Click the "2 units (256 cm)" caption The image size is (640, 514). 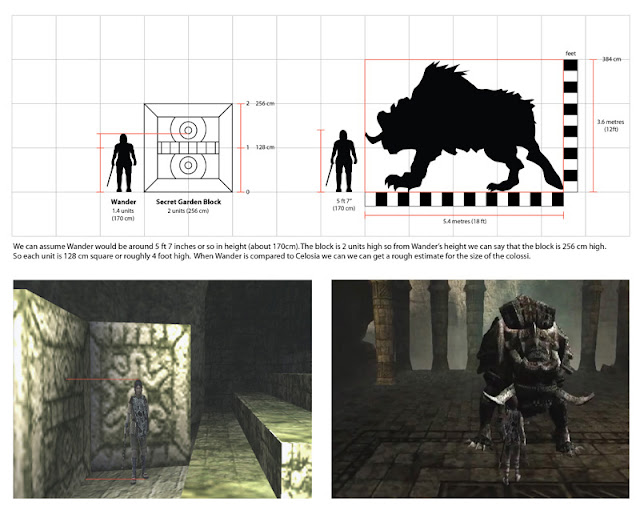click(188, 211)
